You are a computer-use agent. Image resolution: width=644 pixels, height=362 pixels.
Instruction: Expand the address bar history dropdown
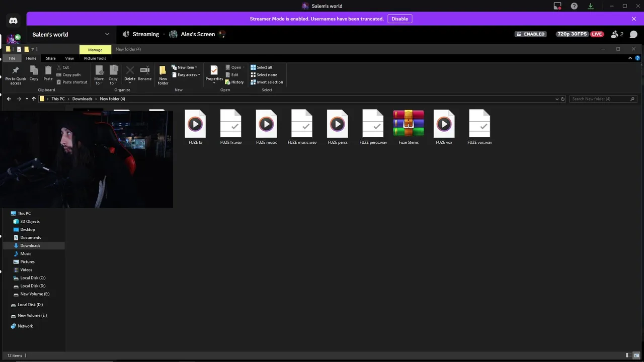[557, 99]
